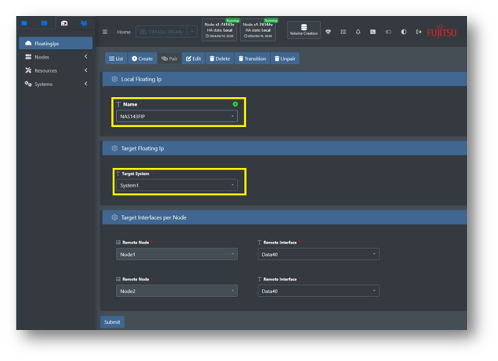Open the Home link in the top bar

(x=124, y=32)
